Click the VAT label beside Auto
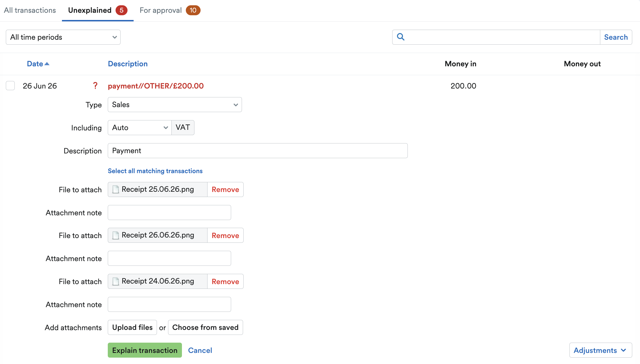Image resolution: width=640 pixels, height=364 pixels. pos(183,128)
